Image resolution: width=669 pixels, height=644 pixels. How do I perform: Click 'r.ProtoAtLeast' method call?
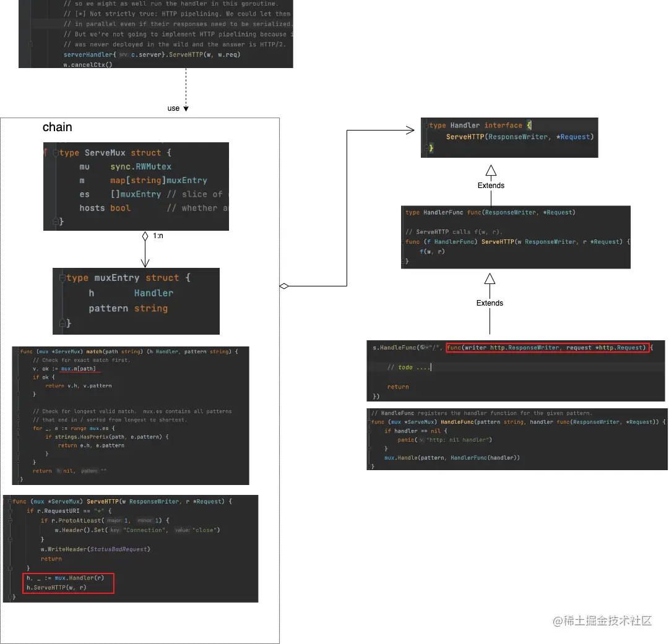tap(76, 520)
